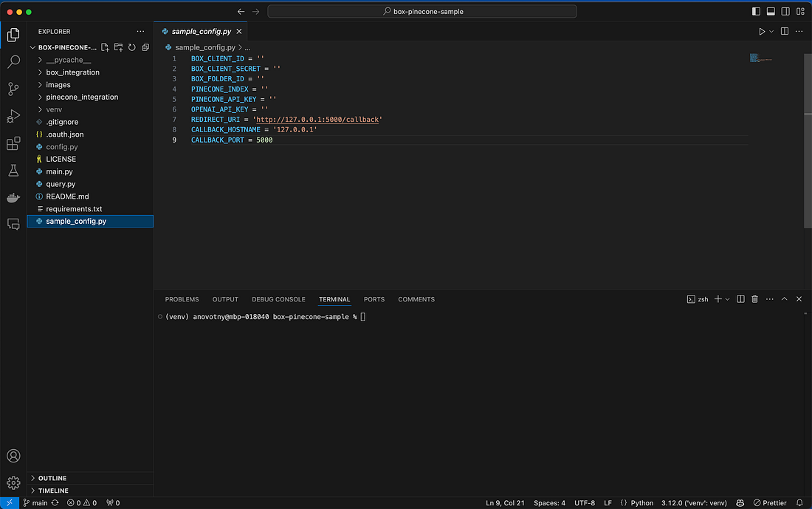
Task: Open run button dropdown arrow
Action: coord(771,32)
